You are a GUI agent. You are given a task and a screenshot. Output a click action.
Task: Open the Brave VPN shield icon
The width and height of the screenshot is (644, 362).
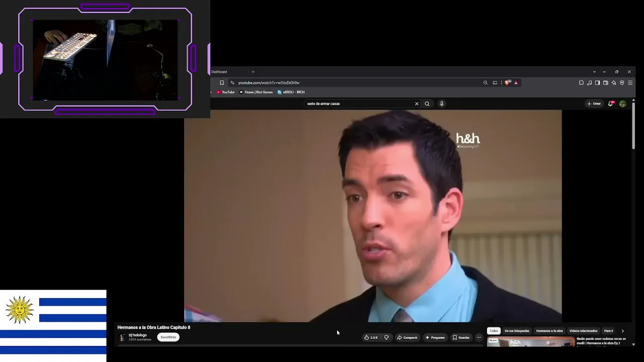(x=622, y=83)
